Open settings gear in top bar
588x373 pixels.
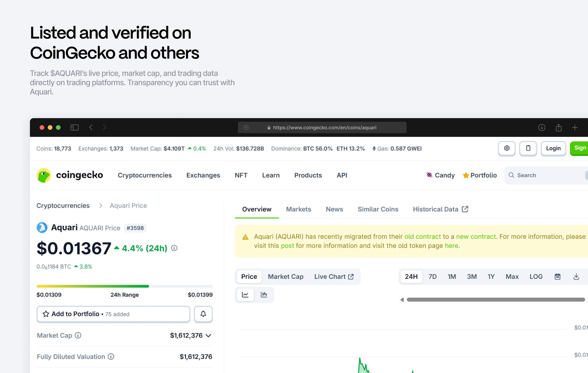click(x=507, y=148)
